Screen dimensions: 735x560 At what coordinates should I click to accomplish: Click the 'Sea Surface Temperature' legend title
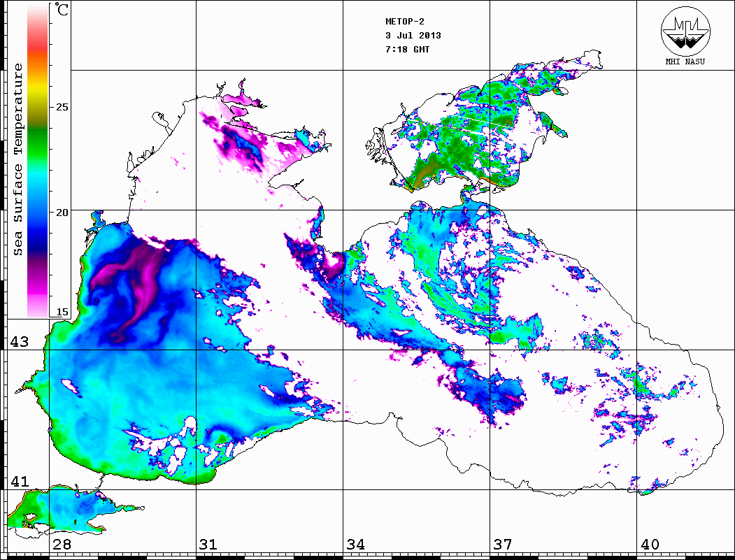pos(17,159)
